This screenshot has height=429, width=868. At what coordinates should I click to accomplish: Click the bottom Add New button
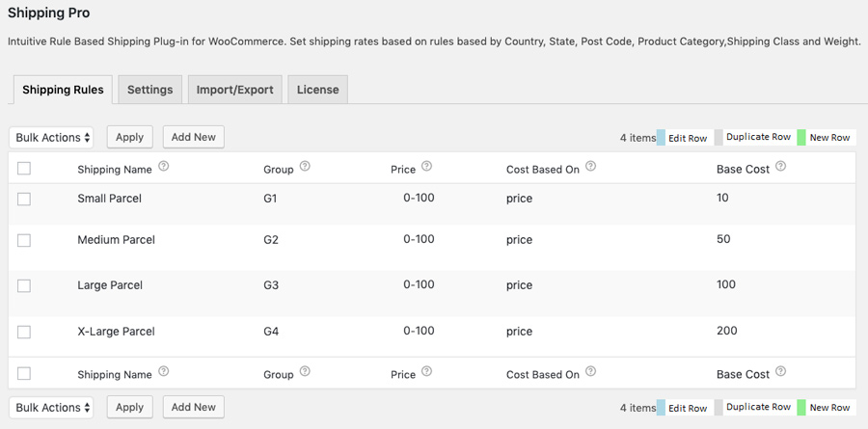click(193, 408)
